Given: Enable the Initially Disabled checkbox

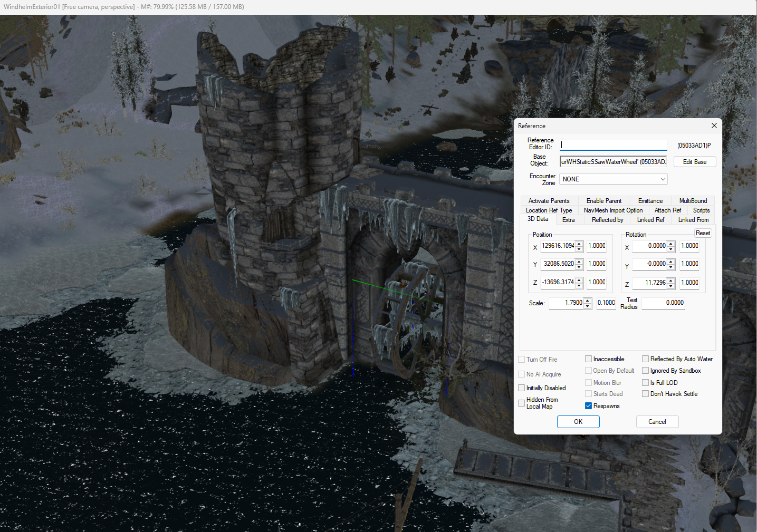Looking at the screenshot, I should 522,388.
